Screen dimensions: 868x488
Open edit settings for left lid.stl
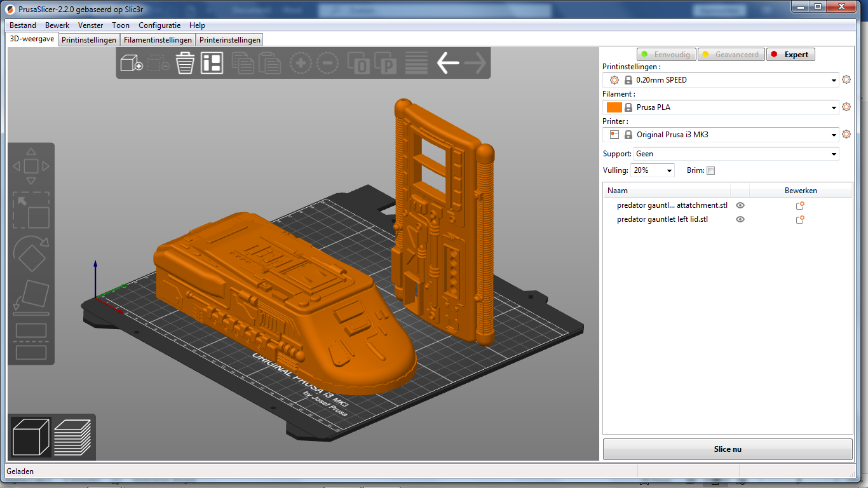800,219
